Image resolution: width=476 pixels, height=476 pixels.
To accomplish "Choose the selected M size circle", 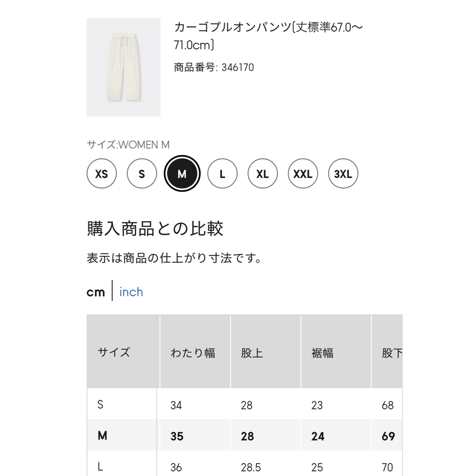I will pos(182,174).
